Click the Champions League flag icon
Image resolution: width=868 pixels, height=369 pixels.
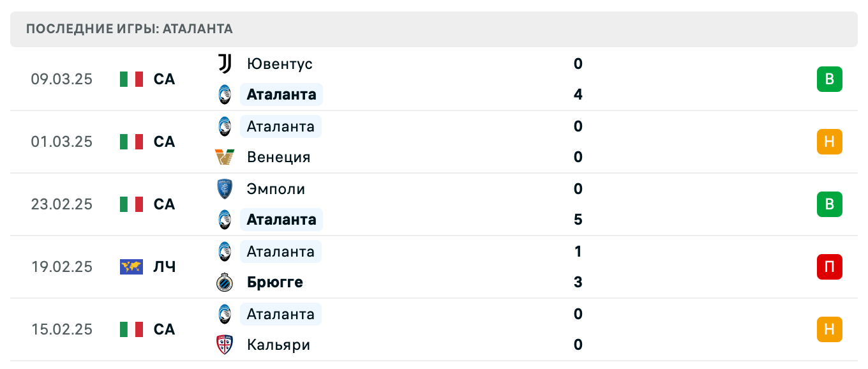pyautogui.click(x=131, y=267)
